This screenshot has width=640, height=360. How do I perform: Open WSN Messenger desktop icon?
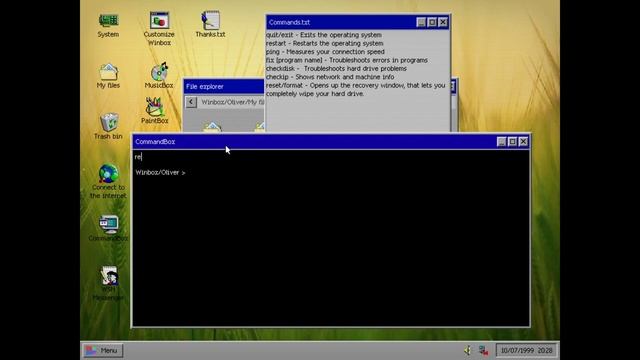108,283
